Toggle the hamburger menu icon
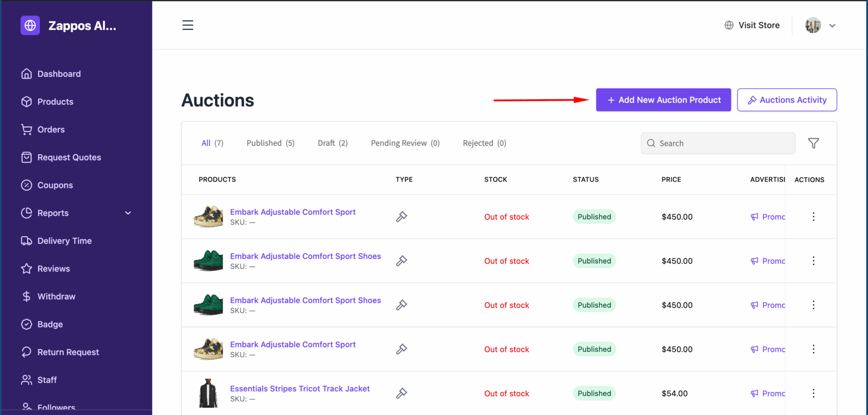Screen dimensions: 868x415 click(x=188, y=25)
